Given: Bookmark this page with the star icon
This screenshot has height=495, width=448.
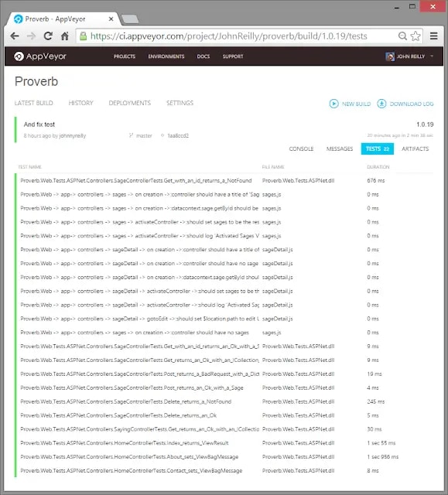Looking at the screenshot, I should [x=416, y=36].
